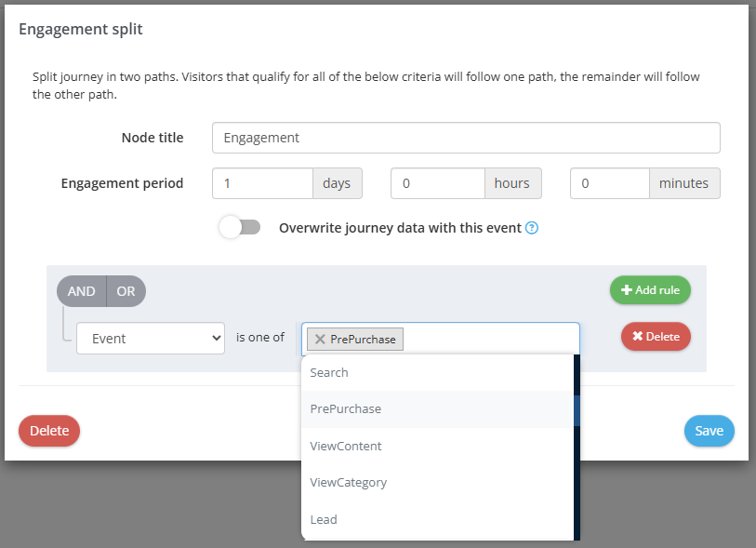Delete the Event rule row
This screenshot has width=756, height=548.
pos(656,337)
